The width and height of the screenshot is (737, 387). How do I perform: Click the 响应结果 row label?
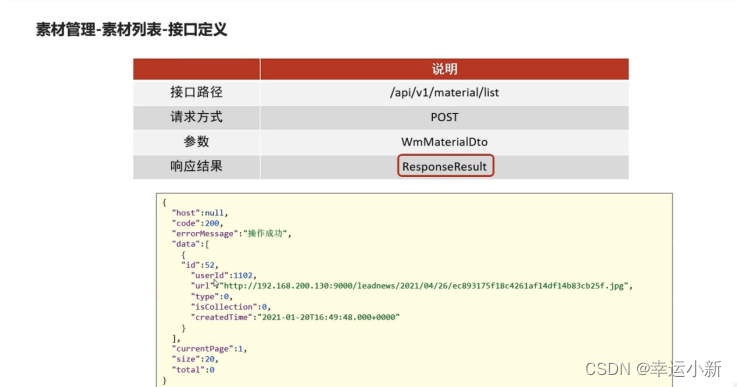pos(196,166)
